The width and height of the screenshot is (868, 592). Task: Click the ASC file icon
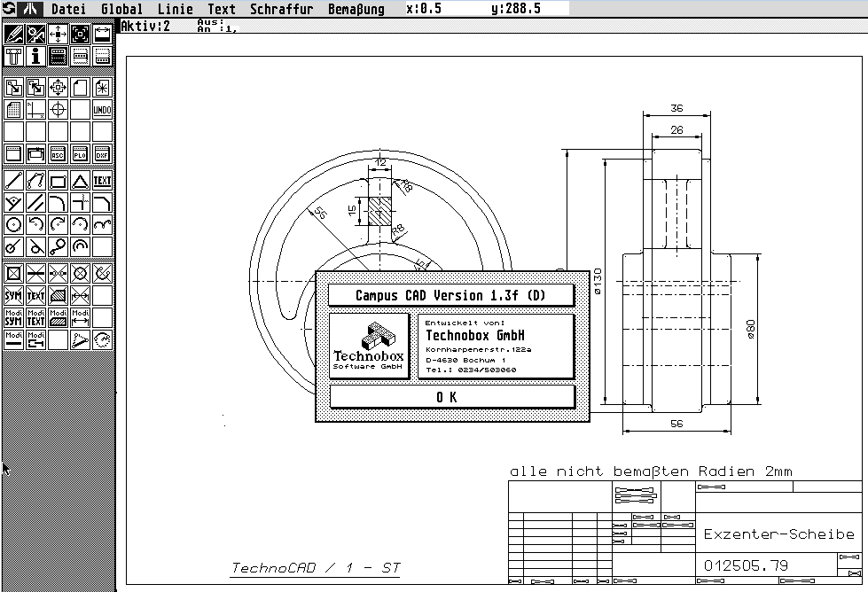pos(59,153)
